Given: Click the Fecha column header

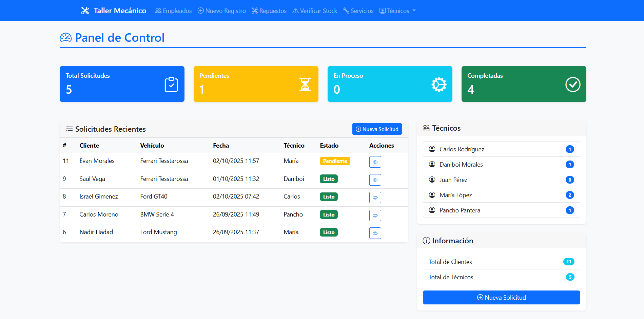Looking at the screenshot, I should (x=221, y=146).
